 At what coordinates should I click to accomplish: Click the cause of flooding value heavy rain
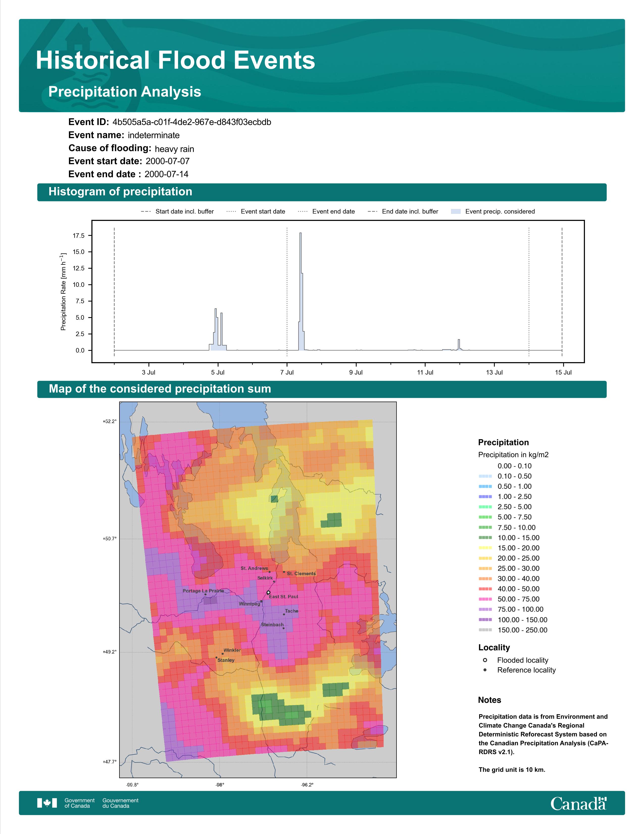[x=174, y=149]
